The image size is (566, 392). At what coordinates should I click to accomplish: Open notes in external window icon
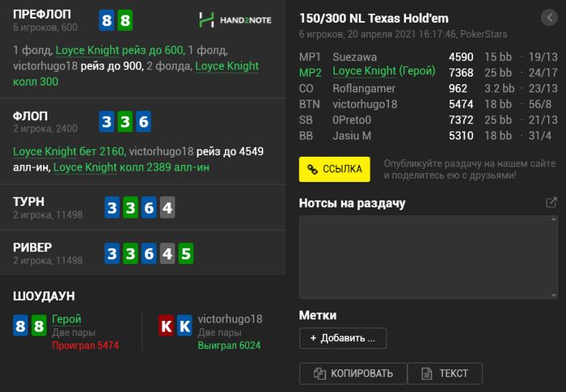551,203
